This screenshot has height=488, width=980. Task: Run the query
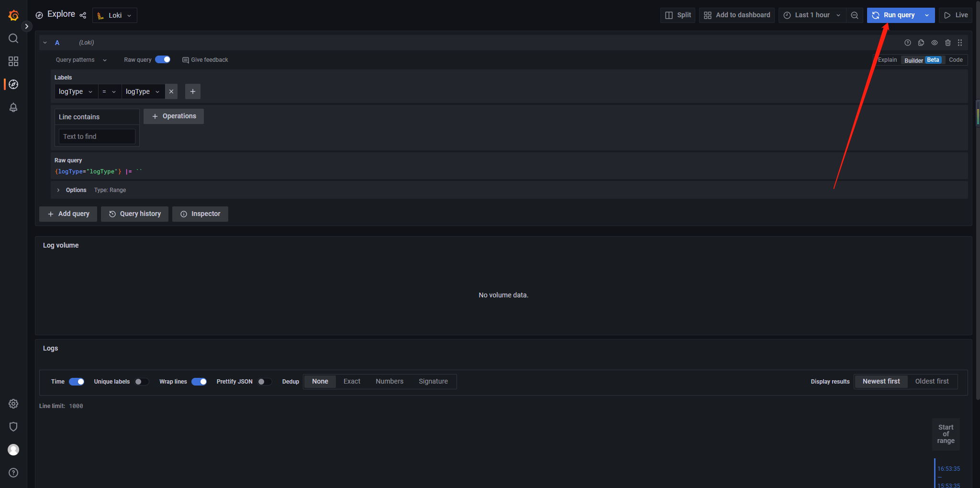(893, 15)
